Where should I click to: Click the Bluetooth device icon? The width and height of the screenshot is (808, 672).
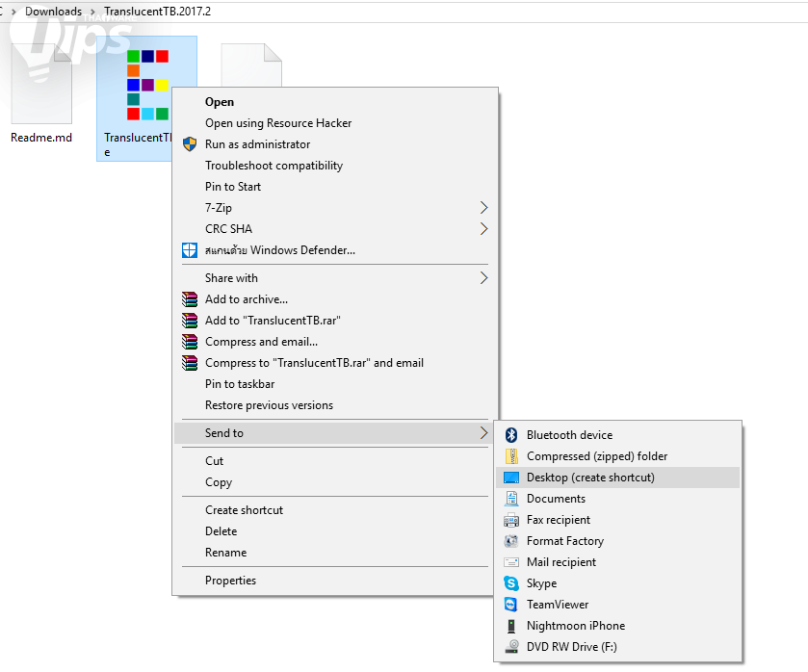tap(511, 434)
